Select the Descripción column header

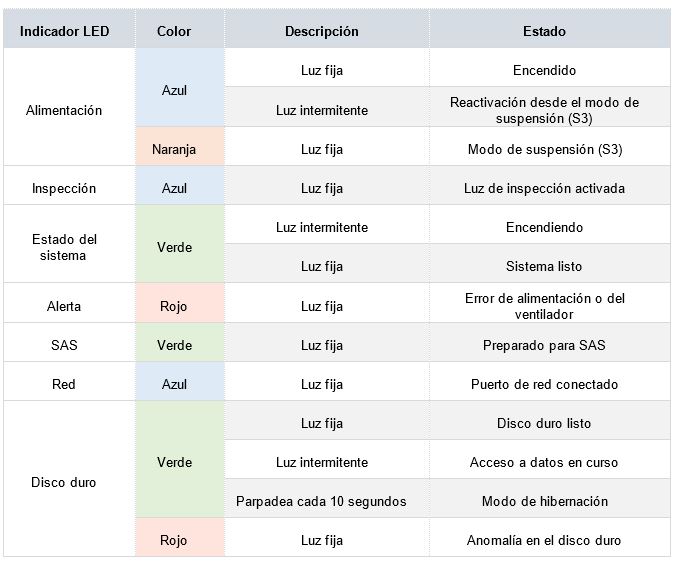point(321,31)
